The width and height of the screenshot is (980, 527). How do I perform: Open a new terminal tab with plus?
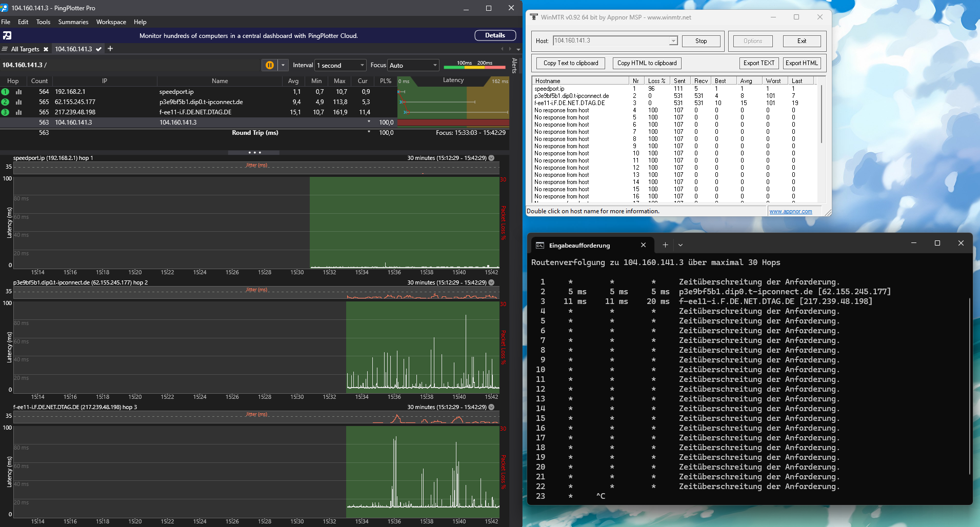point(665,245)
